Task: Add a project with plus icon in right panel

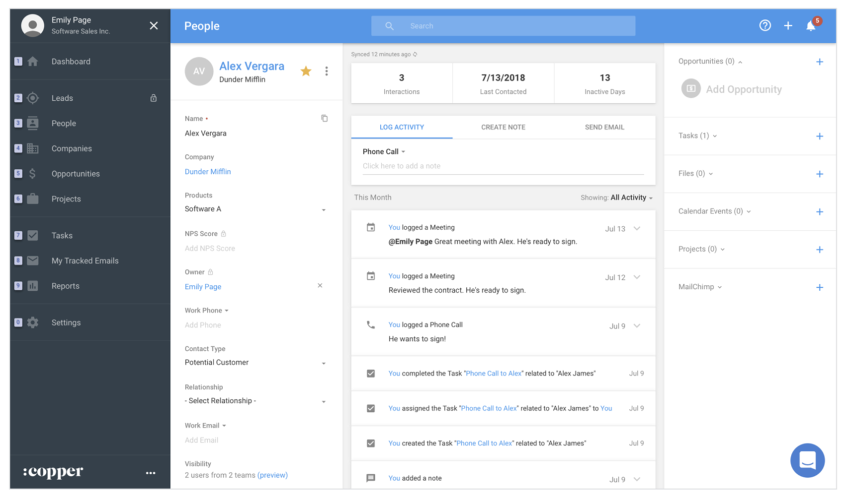Action: point(819,249)
